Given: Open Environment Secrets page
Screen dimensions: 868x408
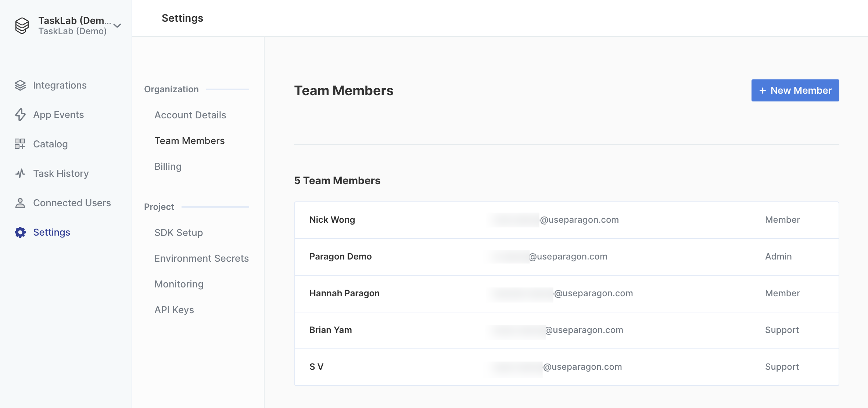Looking at the screenshot, I should point(202,258).
